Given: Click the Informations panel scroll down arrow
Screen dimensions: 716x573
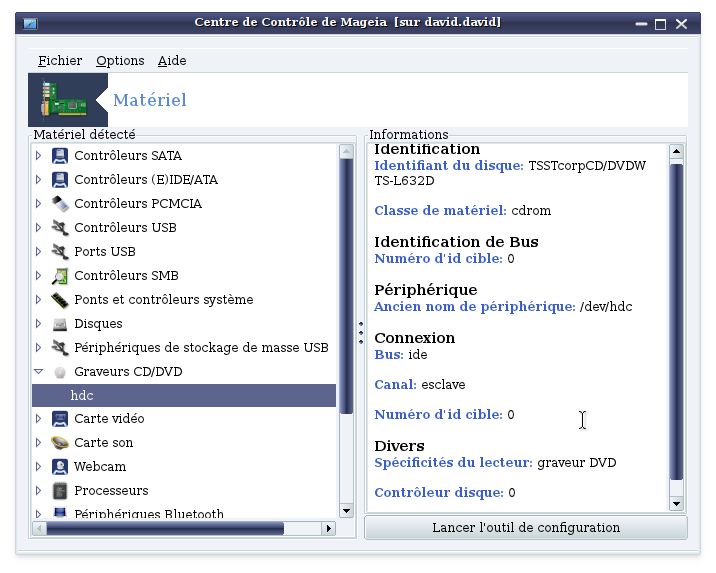Looking at the screenshot, I should pyautogui.click(x=676, y=504).
